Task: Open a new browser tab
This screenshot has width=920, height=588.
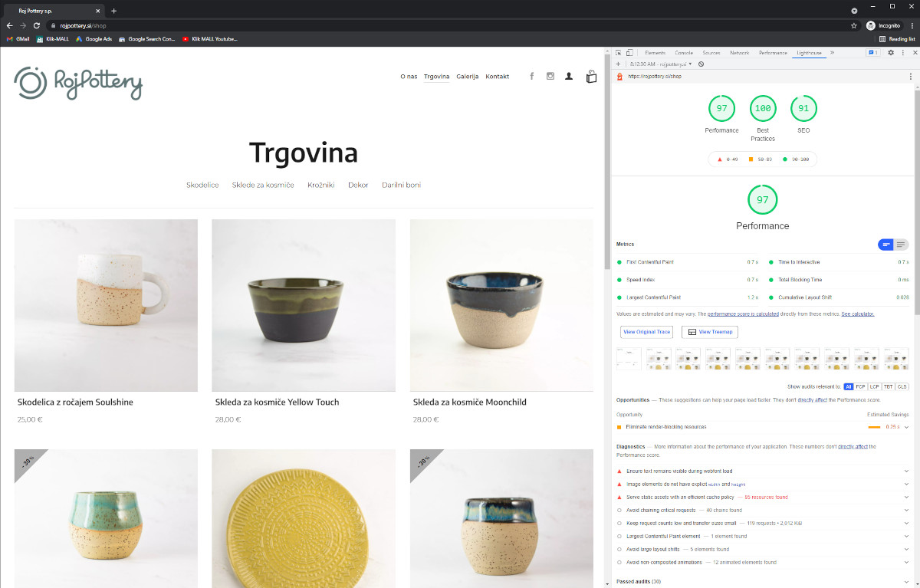Action: [114, 11]
